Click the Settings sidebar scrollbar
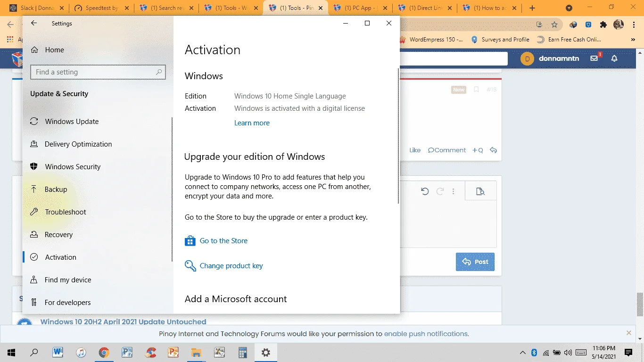Image resolution: width=644 pixels, height=362 pixels. [172, 189]
